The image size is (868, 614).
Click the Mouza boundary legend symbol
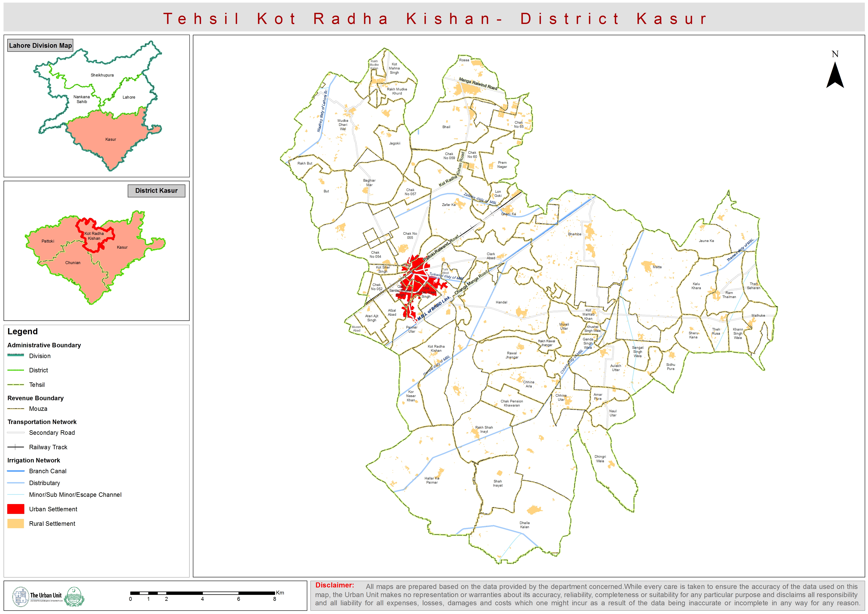[x=16, y=409]
